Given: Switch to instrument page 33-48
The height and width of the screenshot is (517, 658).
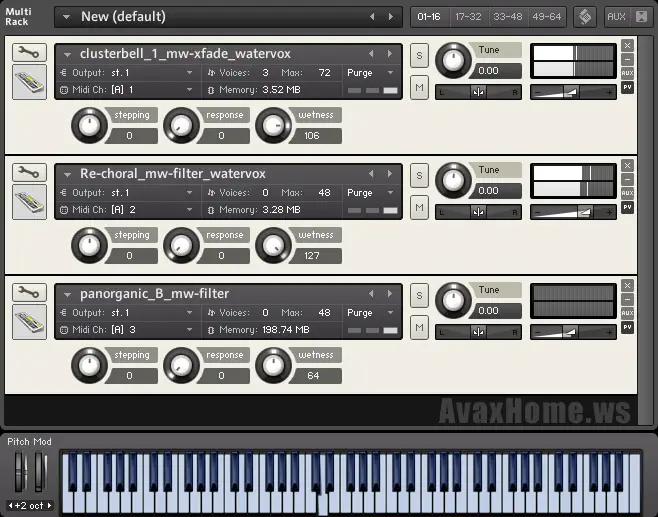Looking at the screenshot, I should 508,17.
